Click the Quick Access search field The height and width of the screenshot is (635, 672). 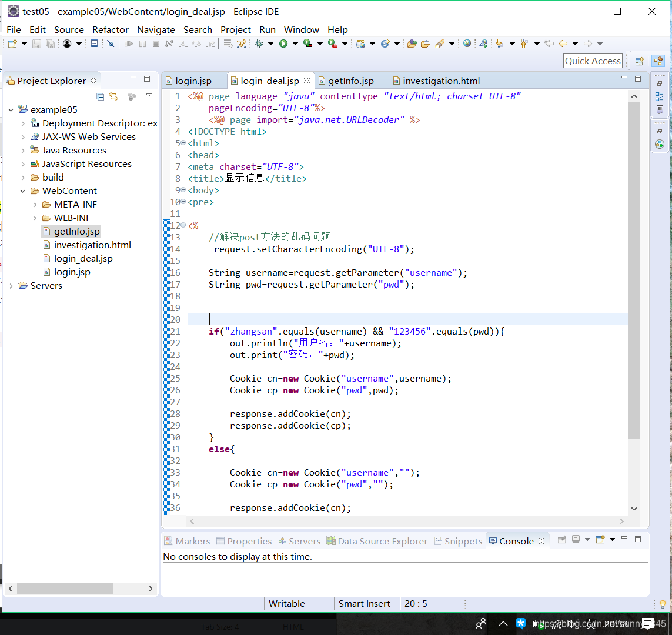point(593,61)
